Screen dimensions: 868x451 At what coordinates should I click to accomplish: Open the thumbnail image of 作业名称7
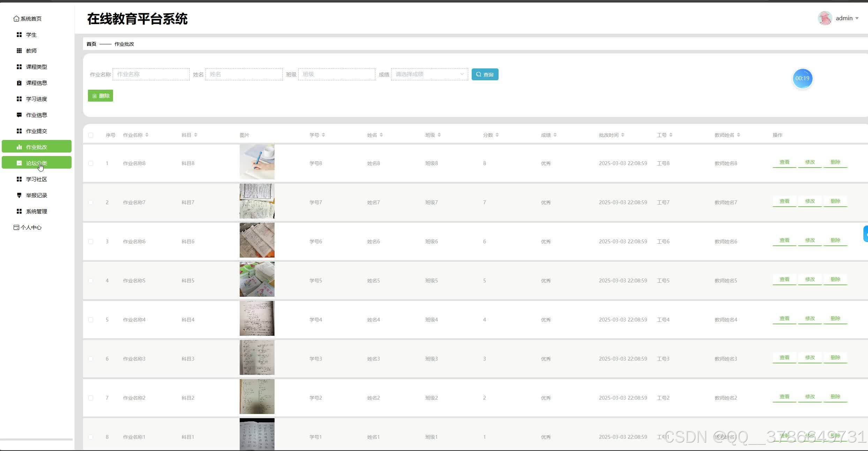point(257,201)
